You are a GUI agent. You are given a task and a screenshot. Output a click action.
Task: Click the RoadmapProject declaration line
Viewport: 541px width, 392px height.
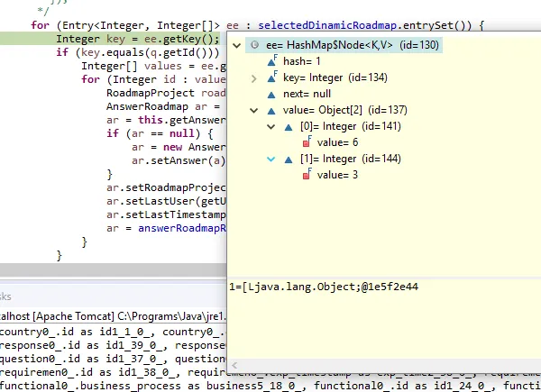pyautogui.click(x=166, y=93)
